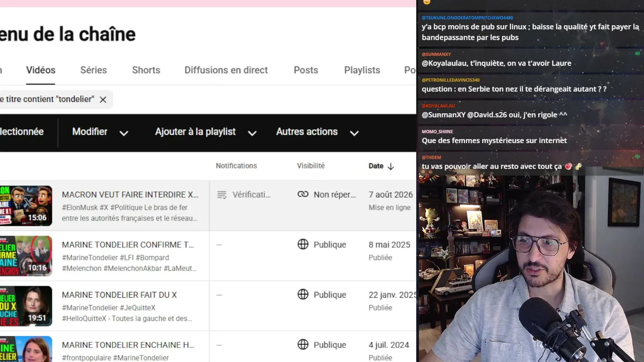
Task: Click the chat message about Serbie and nez
Action: 514,89
